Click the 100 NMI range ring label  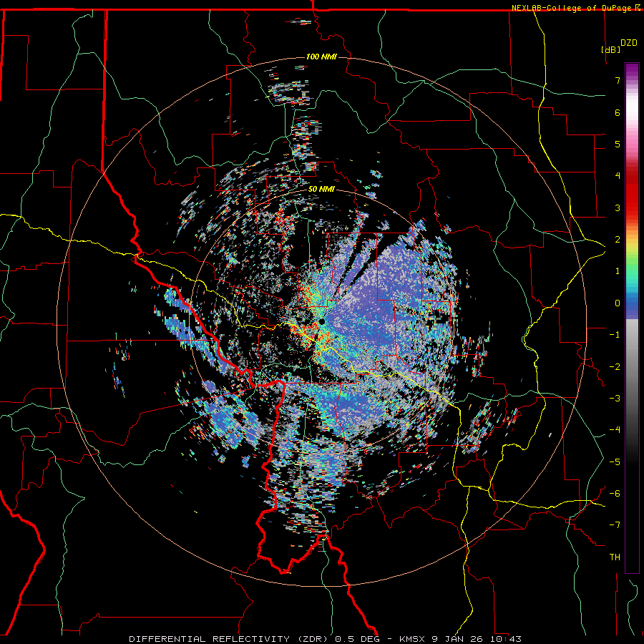click(x=321, y=57)
